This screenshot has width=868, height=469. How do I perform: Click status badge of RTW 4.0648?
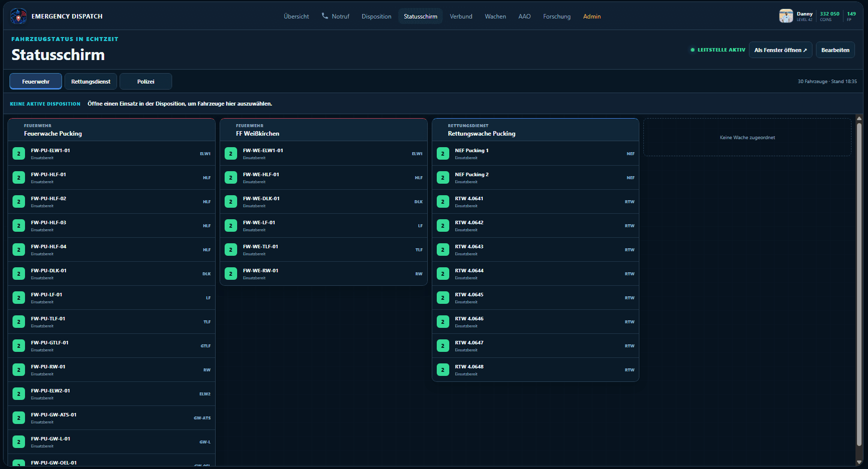point(443,370)
